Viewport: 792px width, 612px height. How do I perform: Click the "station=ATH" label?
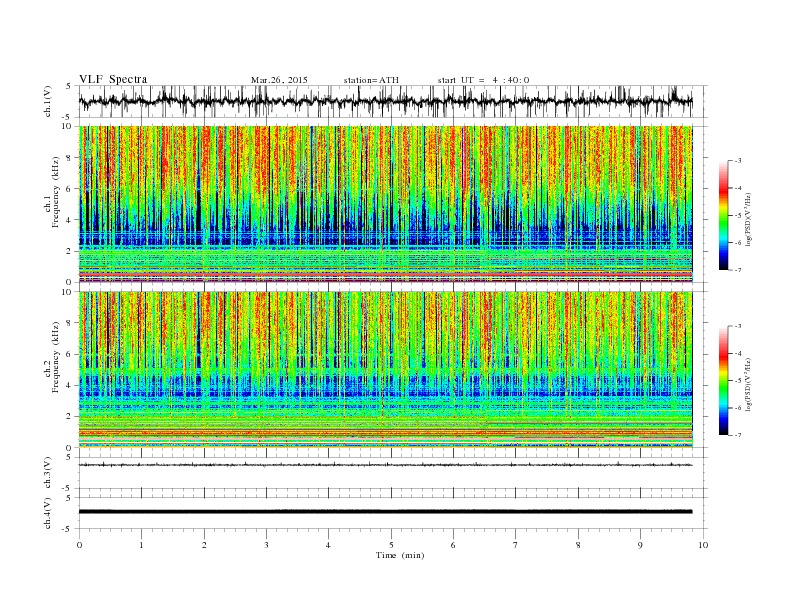coord(371,80)
